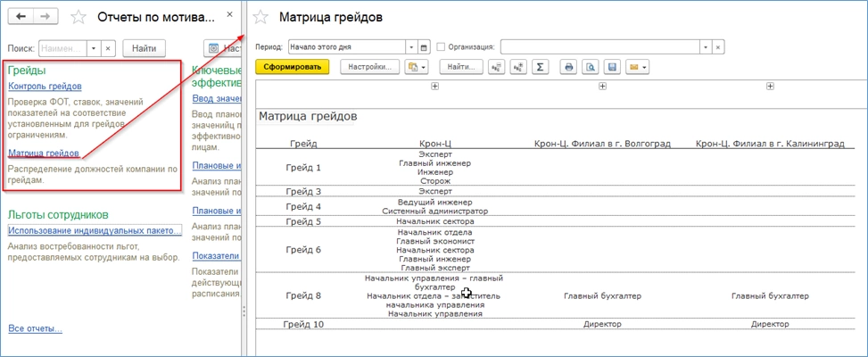Select the Грейд 4 row label
The height and width of the screenshot is (357, 868).
pyautogui.click(x=303, y=206)
